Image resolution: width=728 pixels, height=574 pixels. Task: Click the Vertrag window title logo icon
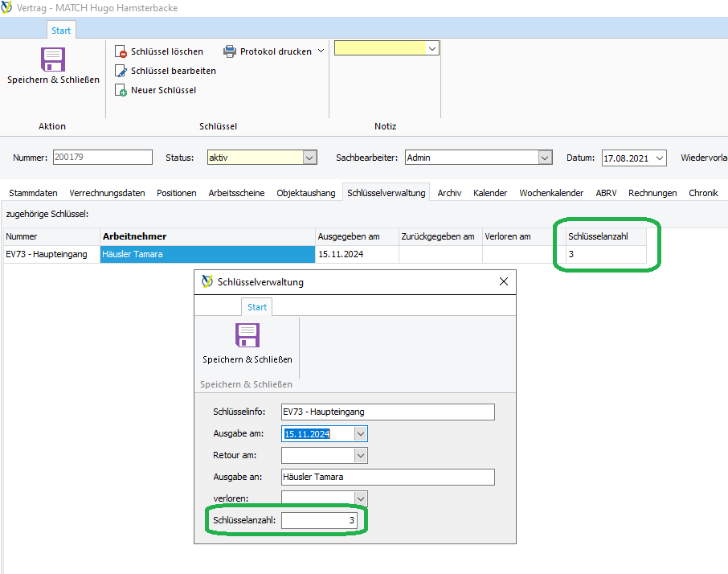coord(6,8)
